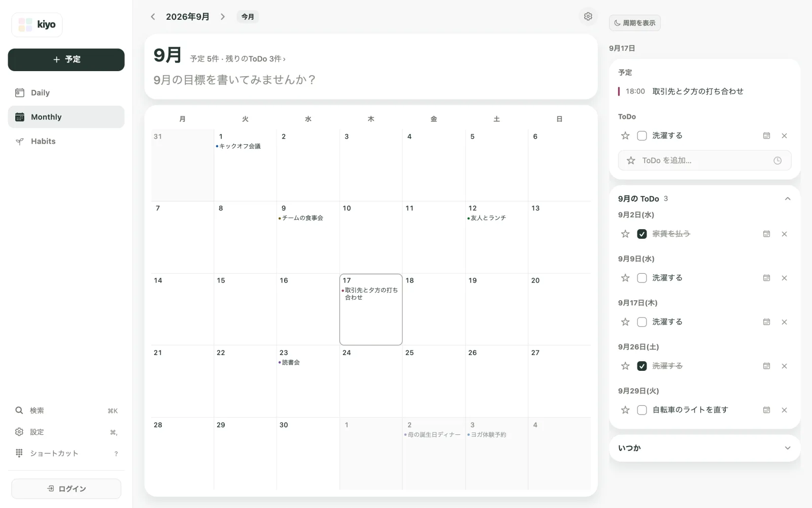
Task: Delete the 寮費を払う todo
Action: point(784,234)
